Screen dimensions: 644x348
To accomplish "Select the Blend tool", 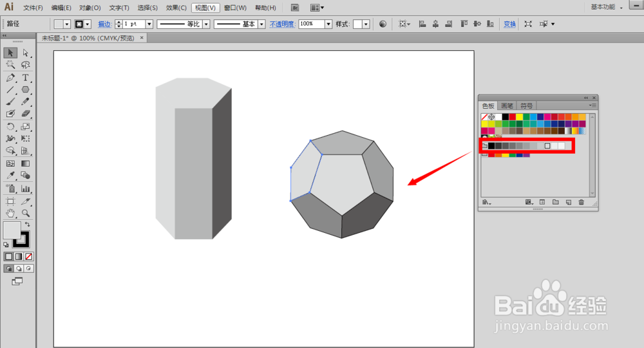I will (26, 176).
